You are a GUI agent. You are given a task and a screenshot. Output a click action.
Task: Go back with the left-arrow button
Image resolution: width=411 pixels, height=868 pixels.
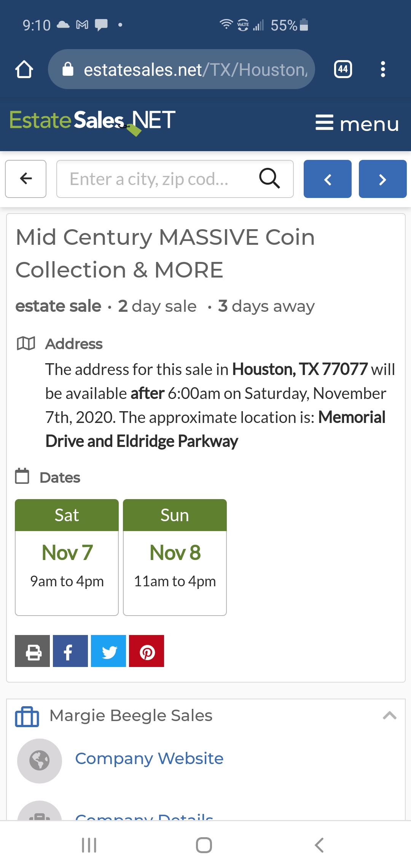[x=26, y=179]
